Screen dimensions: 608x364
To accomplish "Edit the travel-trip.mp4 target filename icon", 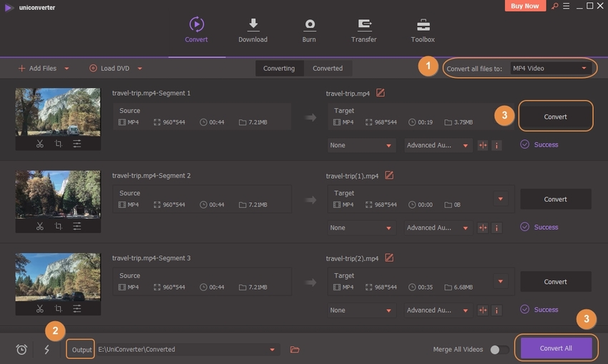I will [x=381, y=93].
